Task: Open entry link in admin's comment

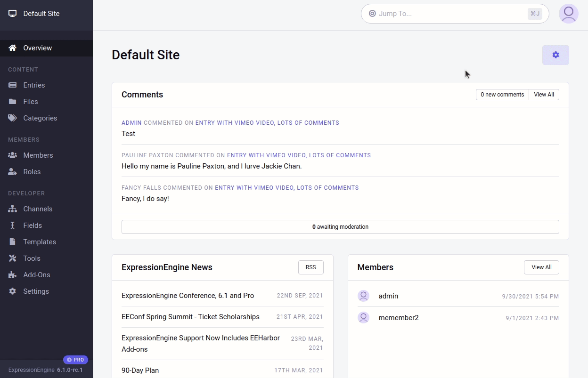Action: (x=267, y=123)
